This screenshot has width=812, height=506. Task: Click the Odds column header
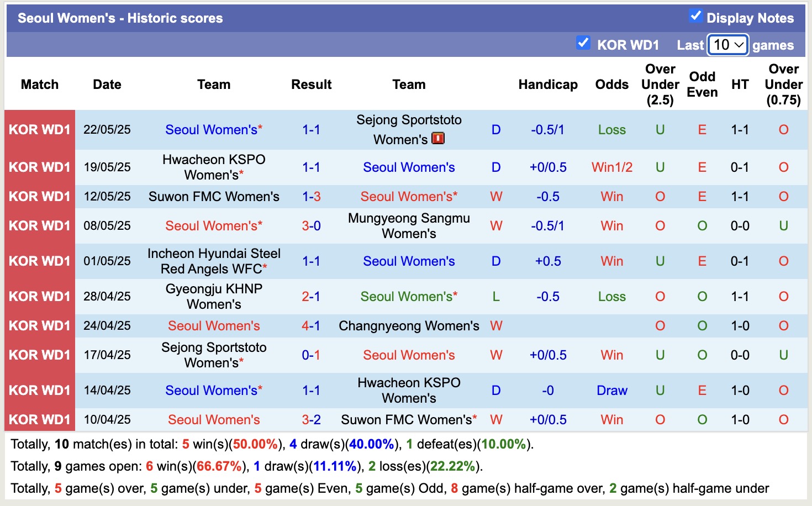[611, 85]
